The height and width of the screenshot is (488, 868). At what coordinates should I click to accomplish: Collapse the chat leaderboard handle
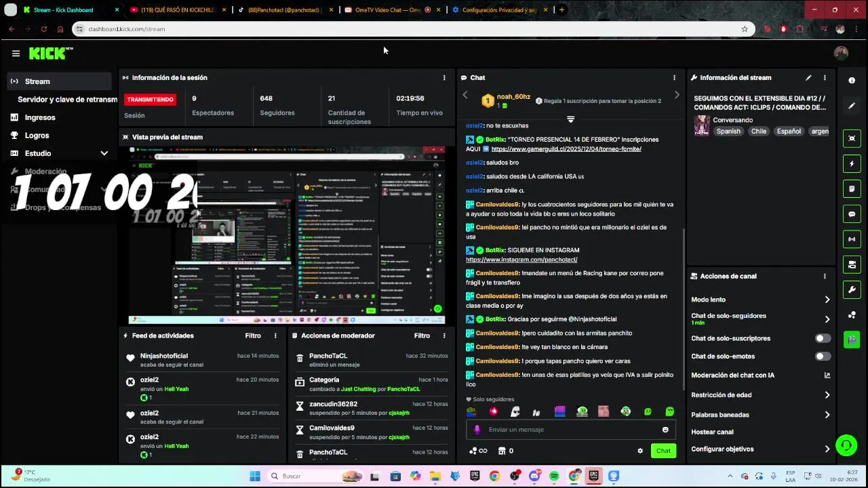[570, 119]
